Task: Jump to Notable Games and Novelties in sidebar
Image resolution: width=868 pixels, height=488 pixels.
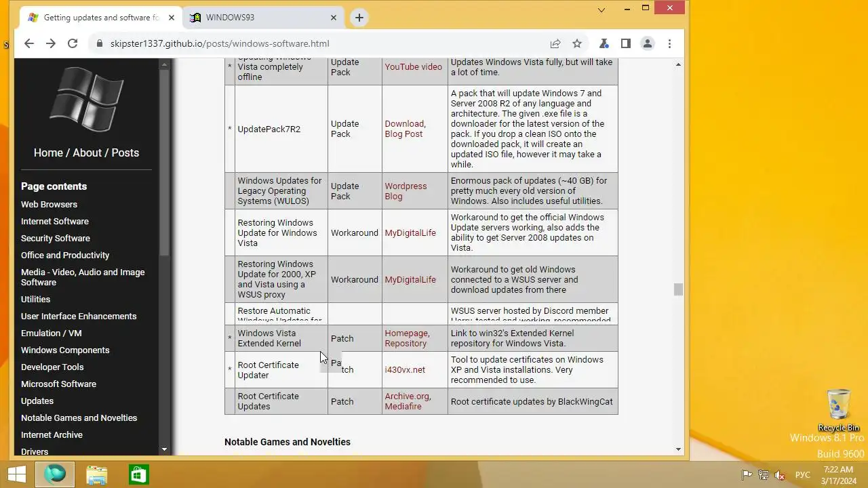Action: pos(79,418)
